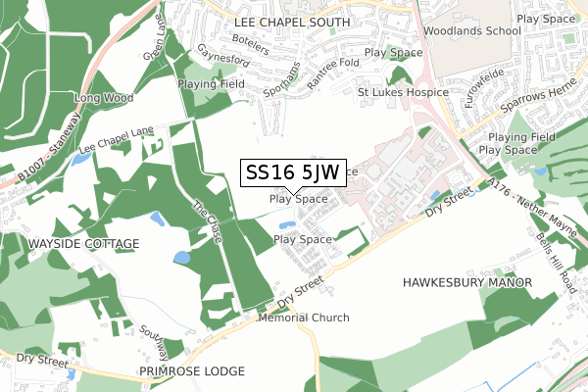588x392 pixels.
Task: Select the St Lukes Hospice label
Action: (403, 92)
